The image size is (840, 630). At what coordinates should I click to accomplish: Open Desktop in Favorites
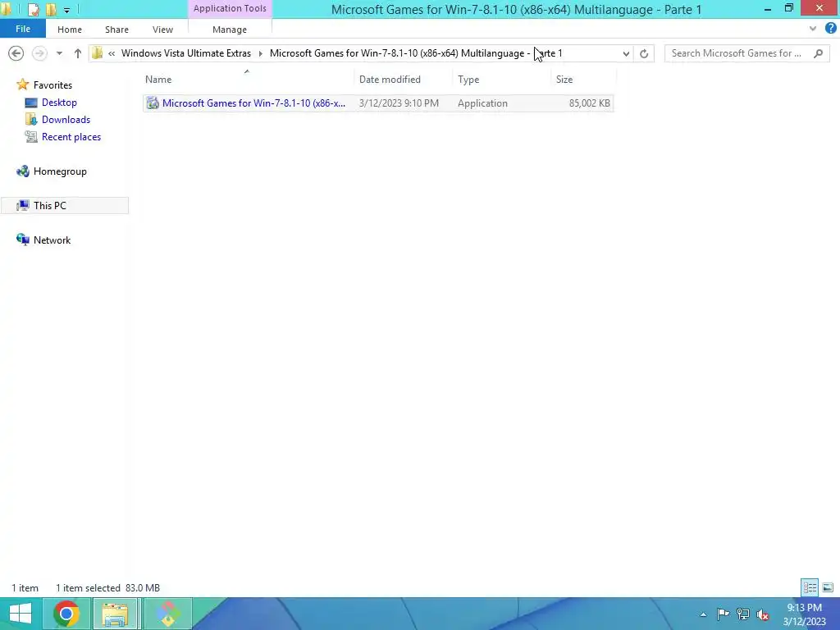point(59,103)
